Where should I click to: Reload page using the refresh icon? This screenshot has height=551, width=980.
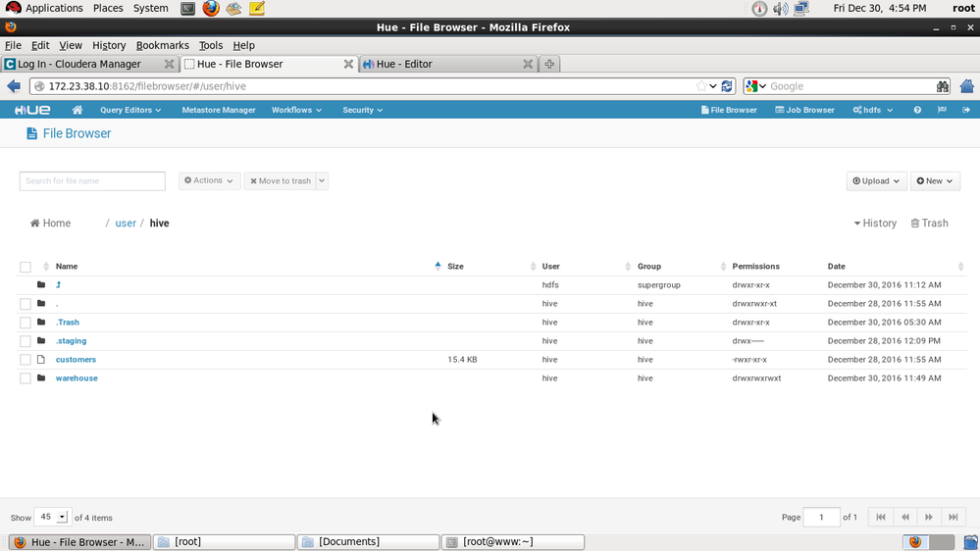point(727,86)
